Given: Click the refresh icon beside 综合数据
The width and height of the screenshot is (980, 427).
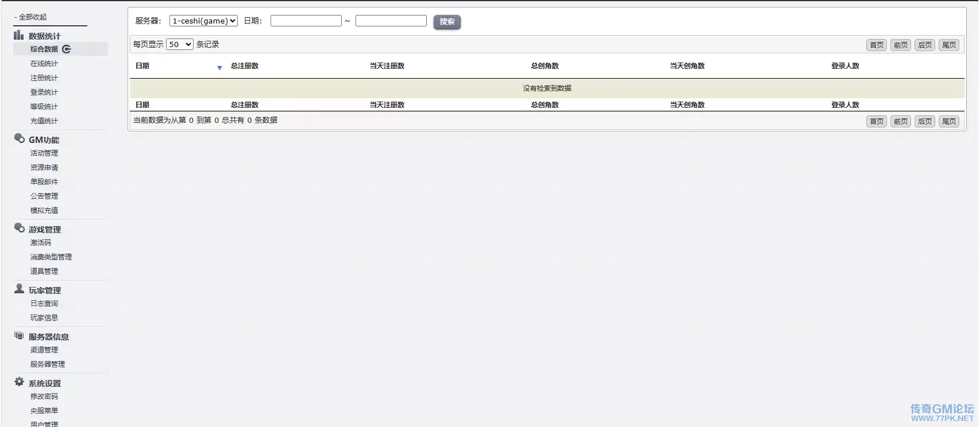Looking at the screenshot, I should (67, 49).
